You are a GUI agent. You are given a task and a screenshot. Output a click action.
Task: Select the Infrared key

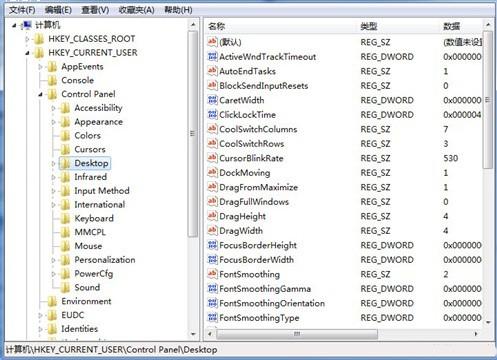[90, 177]
